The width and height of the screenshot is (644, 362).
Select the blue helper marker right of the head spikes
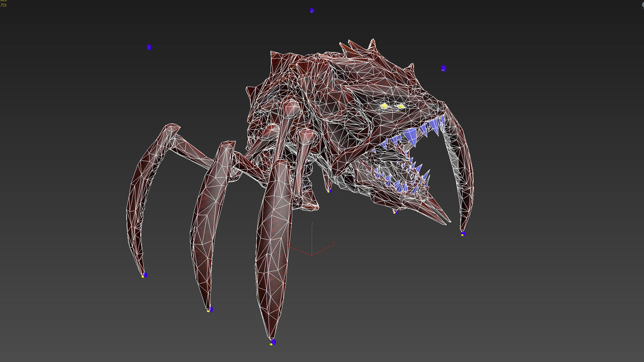coord(443,68)
